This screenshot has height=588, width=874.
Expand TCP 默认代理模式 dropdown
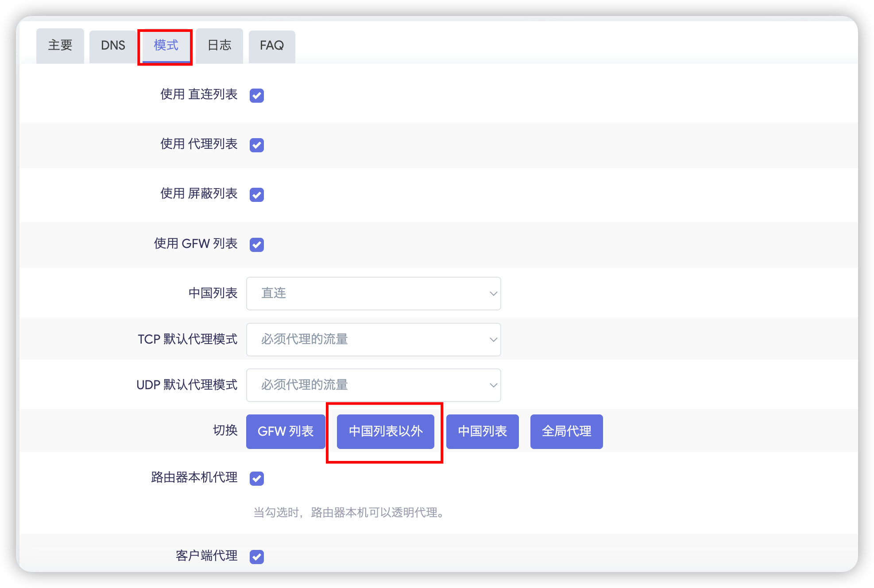pos(373,340)
